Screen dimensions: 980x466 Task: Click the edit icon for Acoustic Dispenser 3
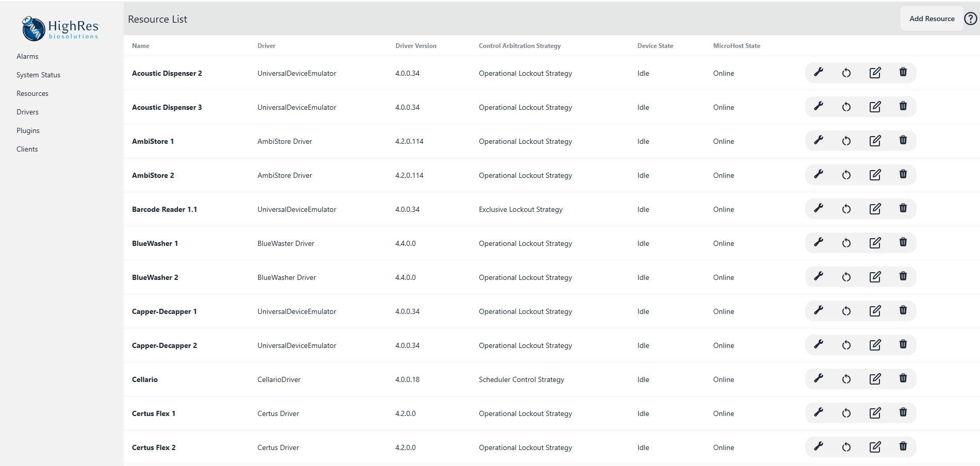[x=875, y=107]
